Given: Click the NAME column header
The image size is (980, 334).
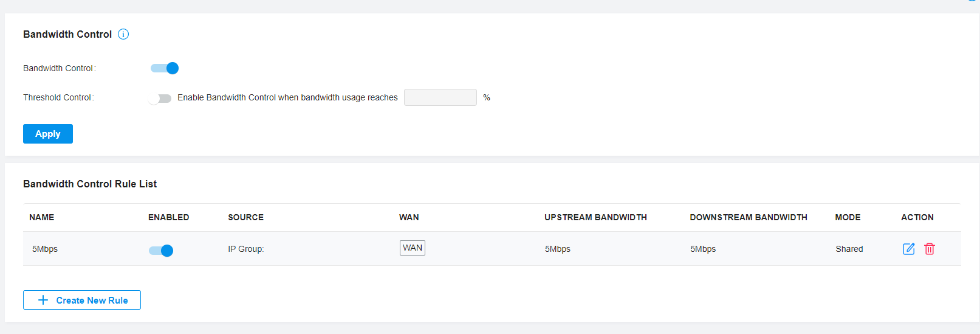Looking at the screenshot, I should click(x=42, y=217).
